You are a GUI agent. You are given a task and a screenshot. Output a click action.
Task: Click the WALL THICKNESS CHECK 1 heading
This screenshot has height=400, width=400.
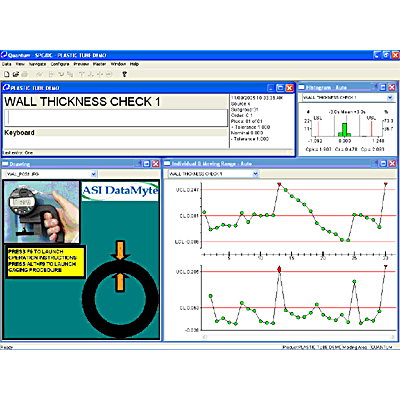point(82,102)
